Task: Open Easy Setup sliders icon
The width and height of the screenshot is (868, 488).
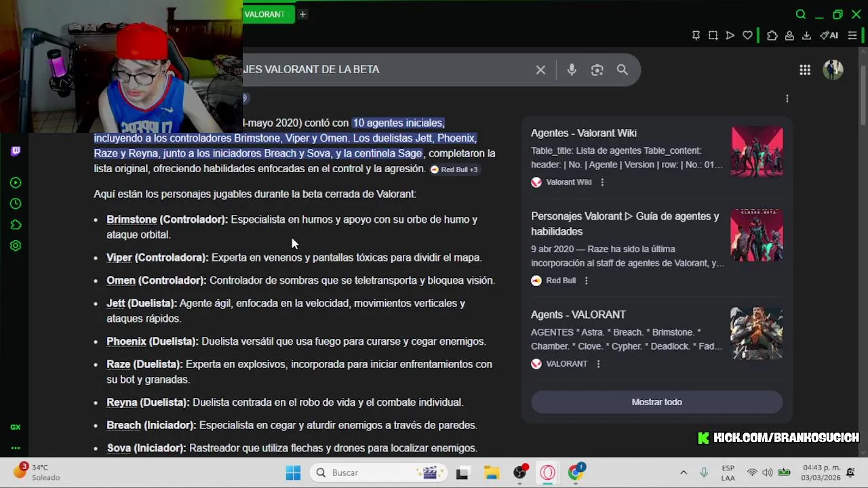Action: [x=852, y=35]
